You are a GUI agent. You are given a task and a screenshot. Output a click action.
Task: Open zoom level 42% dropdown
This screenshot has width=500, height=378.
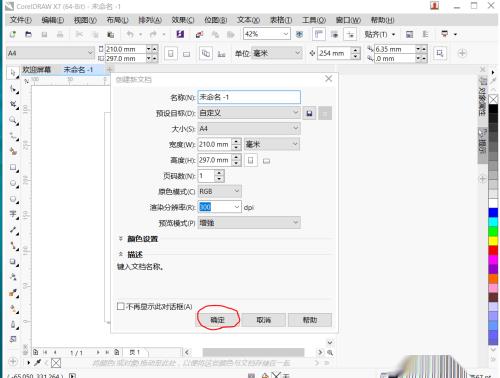(x=286, y=34)
